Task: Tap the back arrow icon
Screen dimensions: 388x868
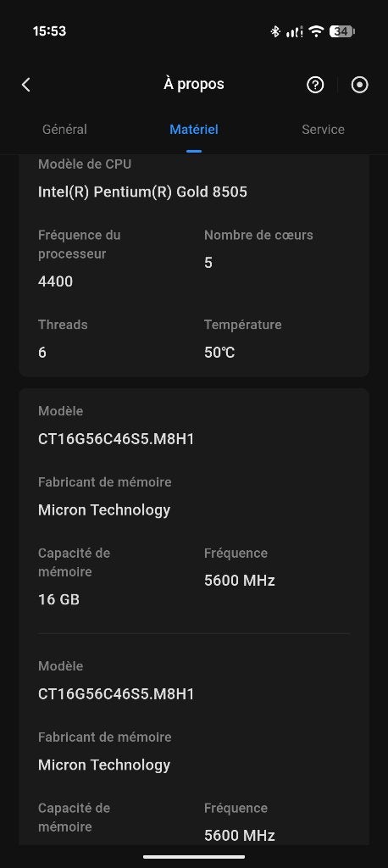Action: (x=26, y=85)
